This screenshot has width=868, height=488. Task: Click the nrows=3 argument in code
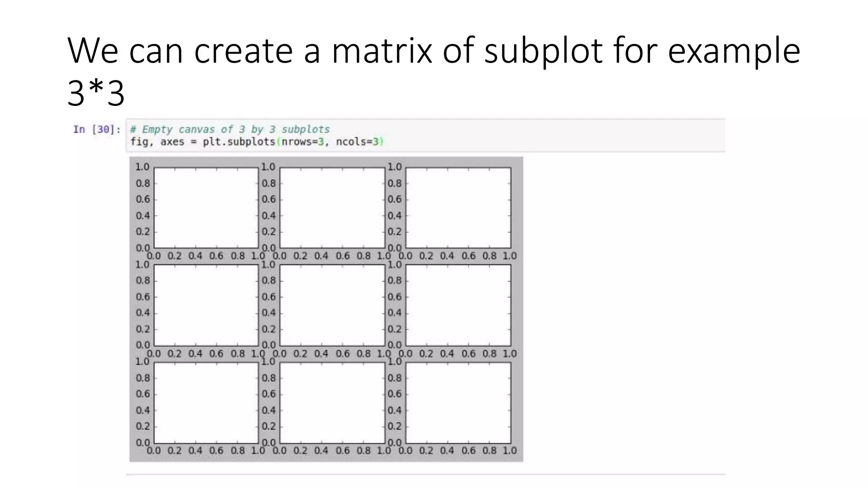tap(303, 142)
